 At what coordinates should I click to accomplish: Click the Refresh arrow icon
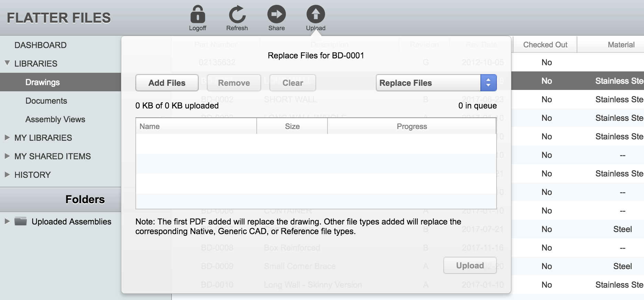[x=237, y=15]
